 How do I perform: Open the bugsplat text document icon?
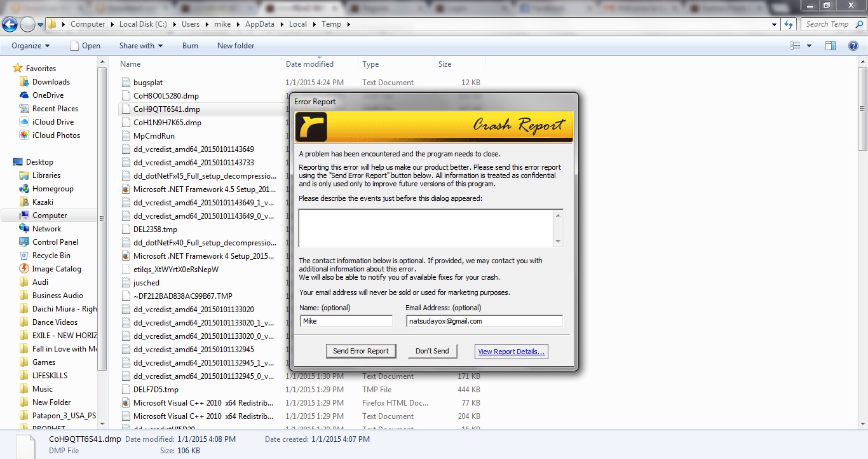point(126,83)
